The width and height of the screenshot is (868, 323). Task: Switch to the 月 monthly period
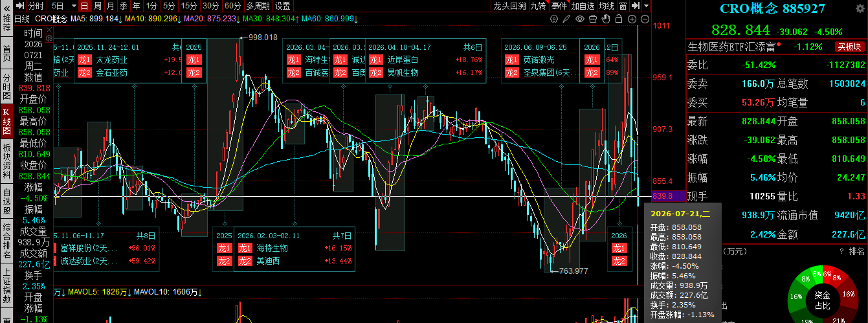tap(111, 6)
